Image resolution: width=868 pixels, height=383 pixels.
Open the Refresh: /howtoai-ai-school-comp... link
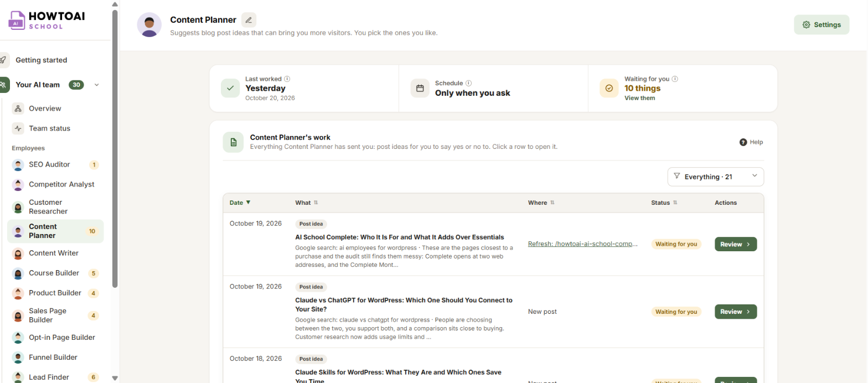583,244
